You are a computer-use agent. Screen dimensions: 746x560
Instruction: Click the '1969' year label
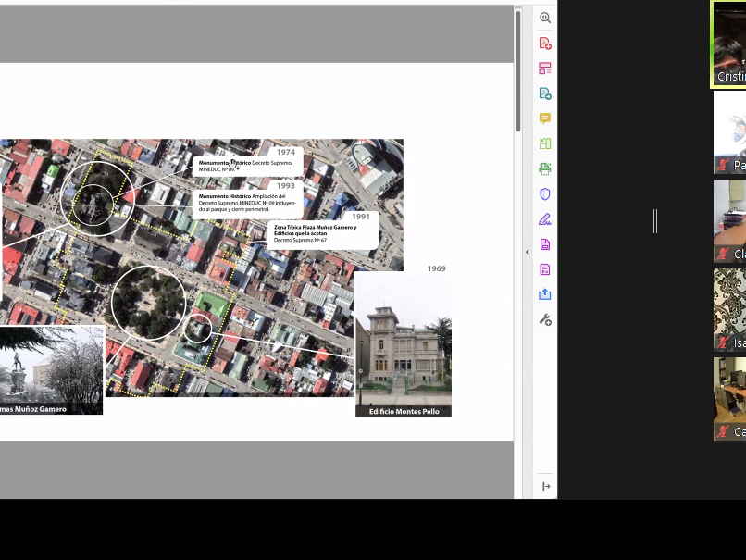[x=437, y=268]
